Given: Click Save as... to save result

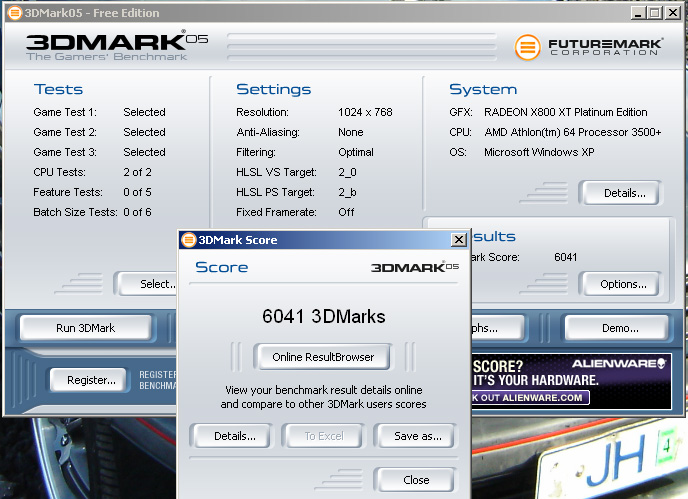Looking at the screenshot, I should click(x=416, y=436).
